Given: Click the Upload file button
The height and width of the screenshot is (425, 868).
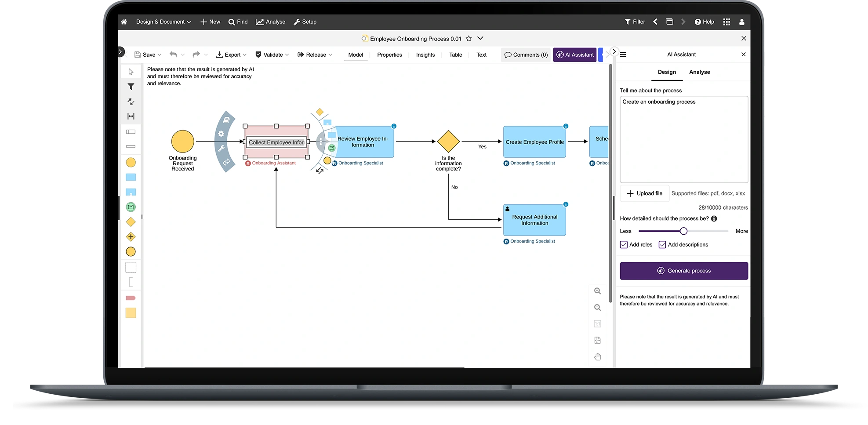Looking at the screenshot, I should [x=644, y=193].
